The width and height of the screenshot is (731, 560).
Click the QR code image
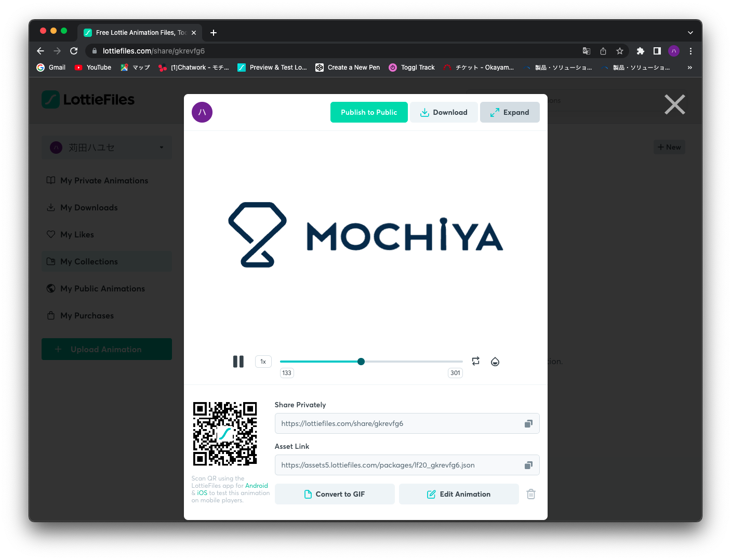pos(225,434)
